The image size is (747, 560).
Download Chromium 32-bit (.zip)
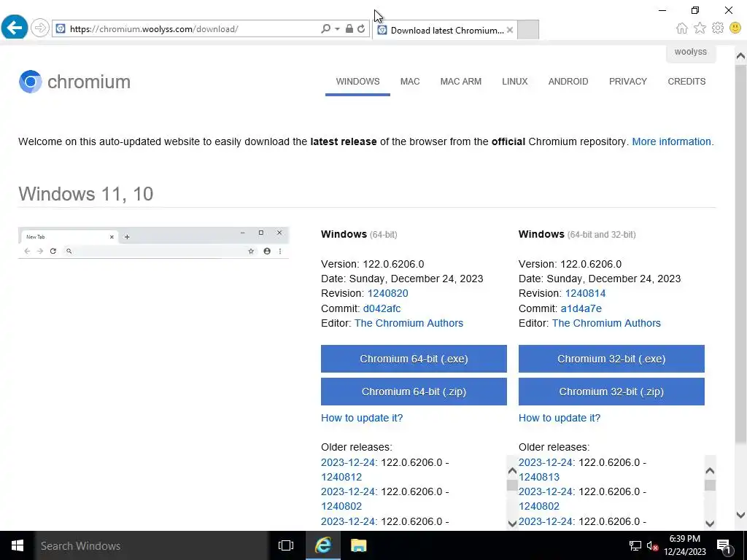pos(611,392)
